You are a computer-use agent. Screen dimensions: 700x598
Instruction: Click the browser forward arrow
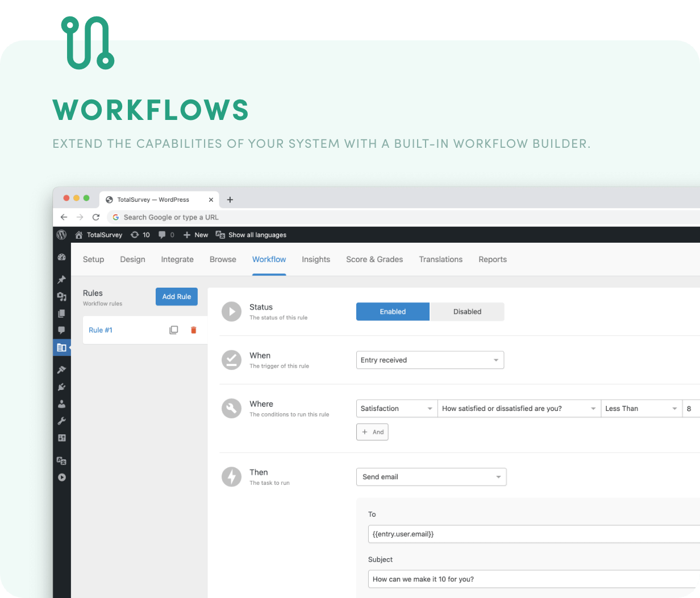(x=80, y=217)
